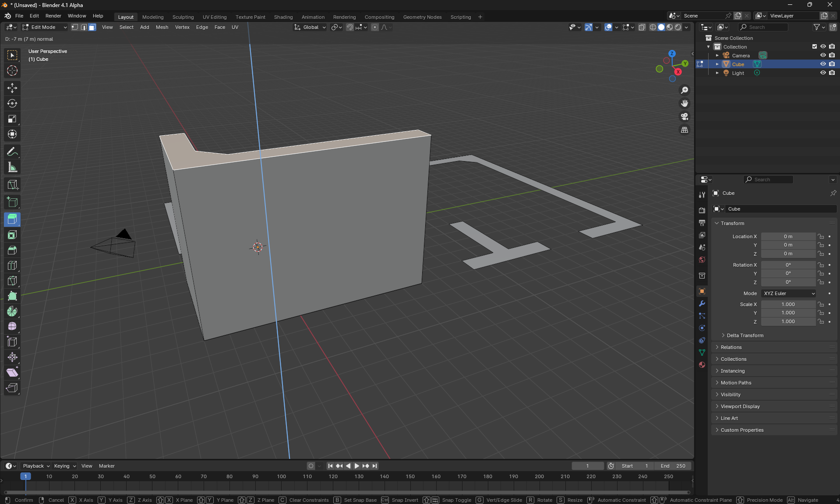The width and height of the screenshot is (840, 504).
Task: Choose the Measure ruler tool
Action: [x=12, y=167]
